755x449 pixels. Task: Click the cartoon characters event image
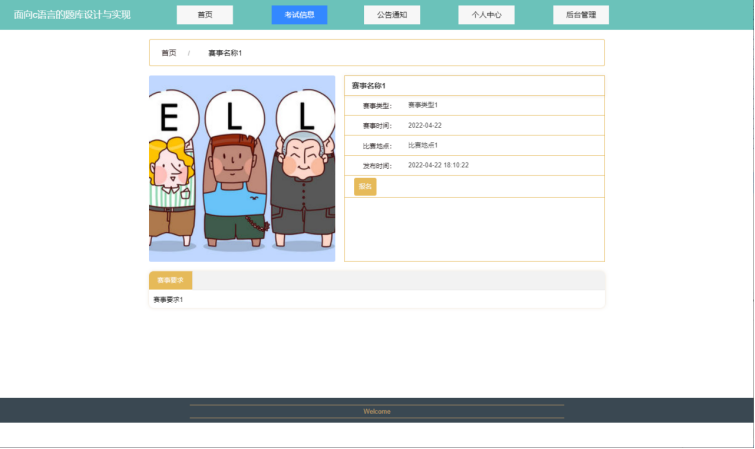242,169
